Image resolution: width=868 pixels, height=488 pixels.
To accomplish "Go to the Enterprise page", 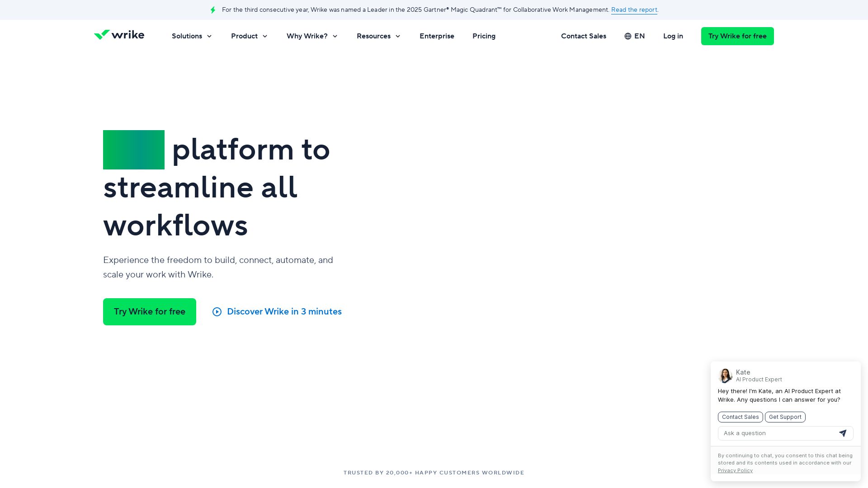I will click(437, 36).
